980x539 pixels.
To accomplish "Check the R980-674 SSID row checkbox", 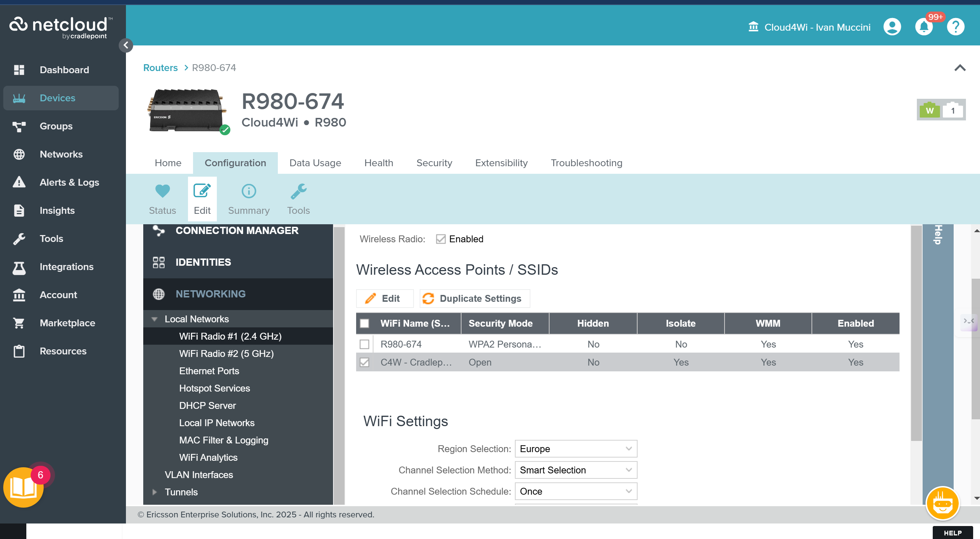I will 364,344.
